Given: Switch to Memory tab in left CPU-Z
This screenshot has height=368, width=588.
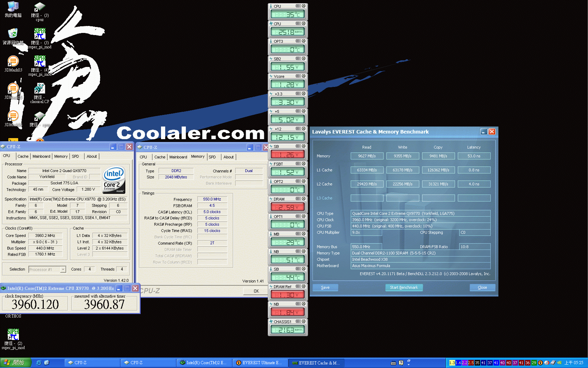Looking at the screenshot, I should [61, 156].
